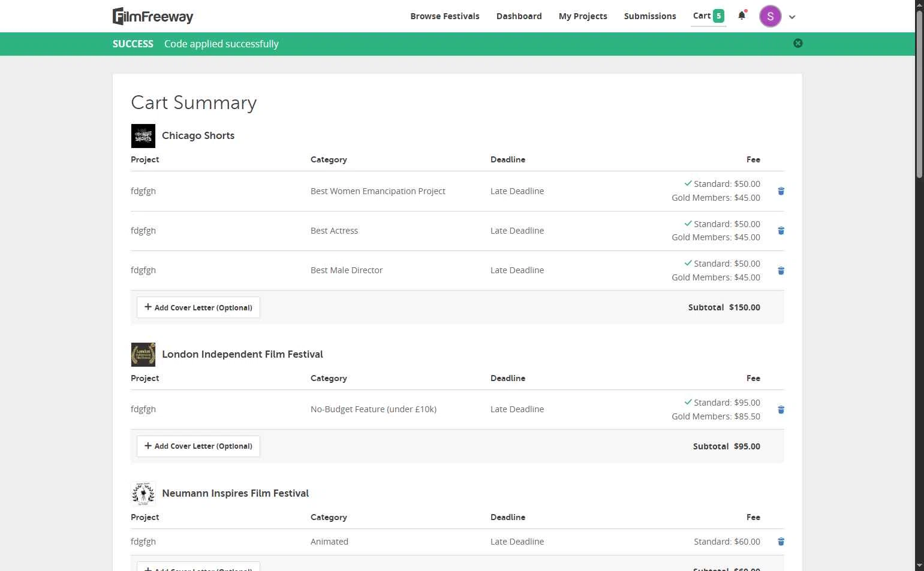Open Chicago Shorts festival link
Screen dimensions: 924x571
click(198, 135)
